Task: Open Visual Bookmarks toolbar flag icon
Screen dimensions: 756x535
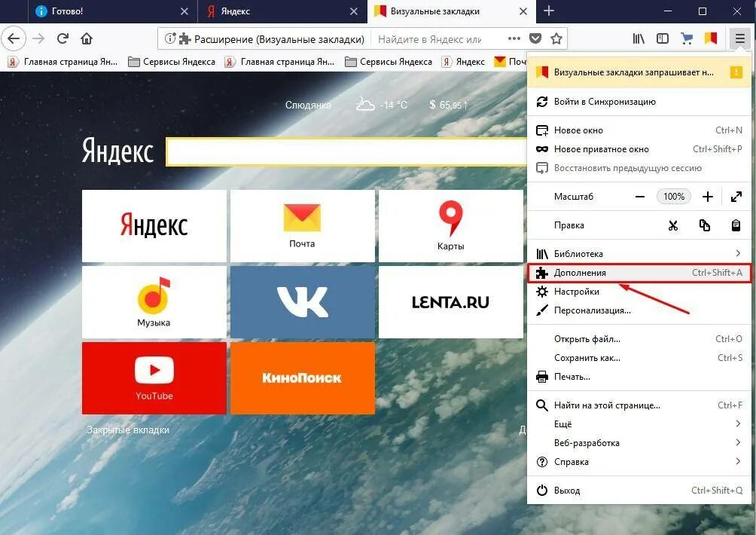Action: [711, 38]
